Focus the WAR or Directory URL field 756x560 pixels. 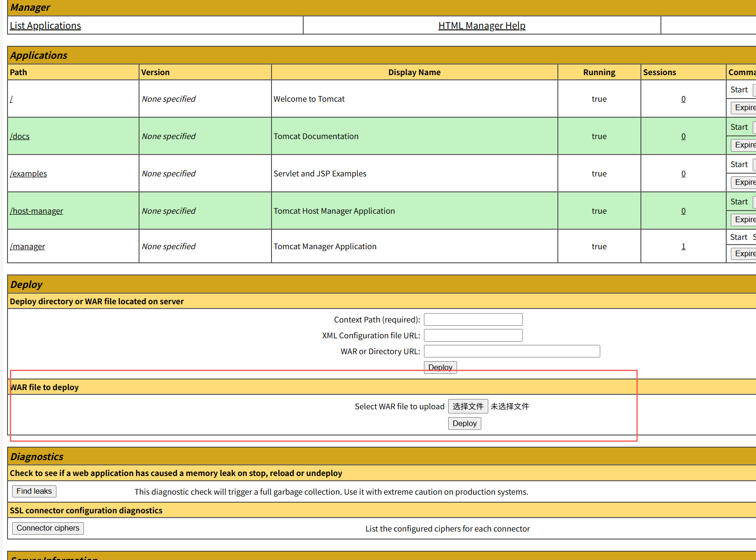[x=512, y=351]
